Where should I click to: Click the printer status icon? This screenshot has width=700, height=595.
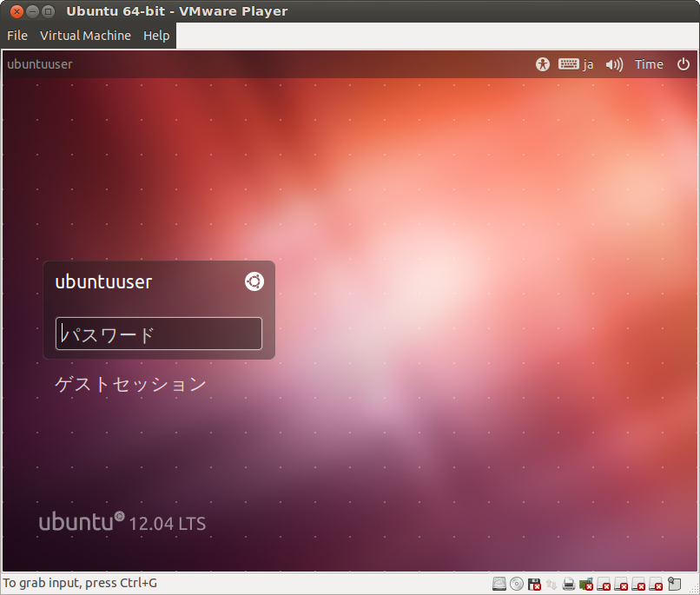pyautogui.click(x=568, y=584)
